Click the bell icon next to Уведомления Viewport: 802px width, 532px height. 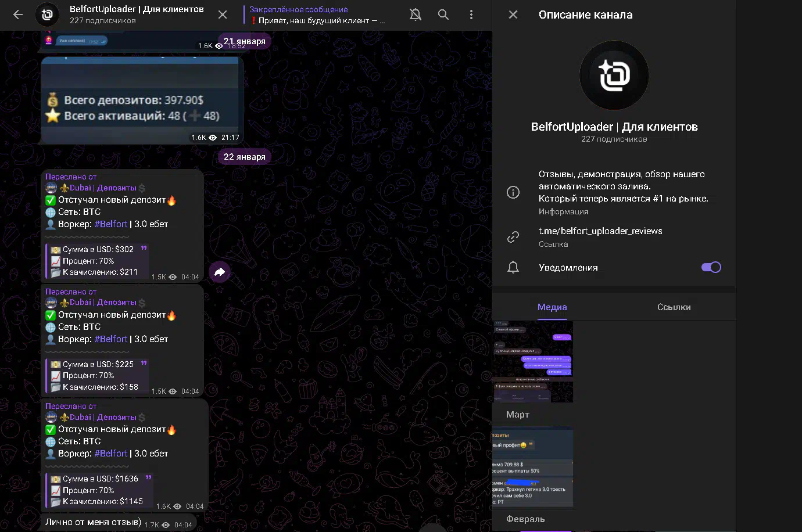[x=513, y=267]
